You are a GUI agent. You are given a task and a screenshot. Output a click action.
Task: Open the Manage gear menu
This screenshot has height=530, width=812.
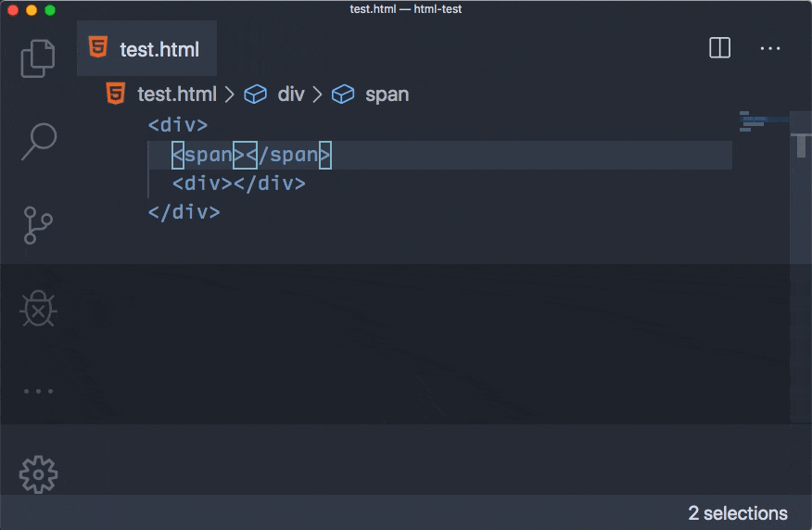click(x=38, y=474)
